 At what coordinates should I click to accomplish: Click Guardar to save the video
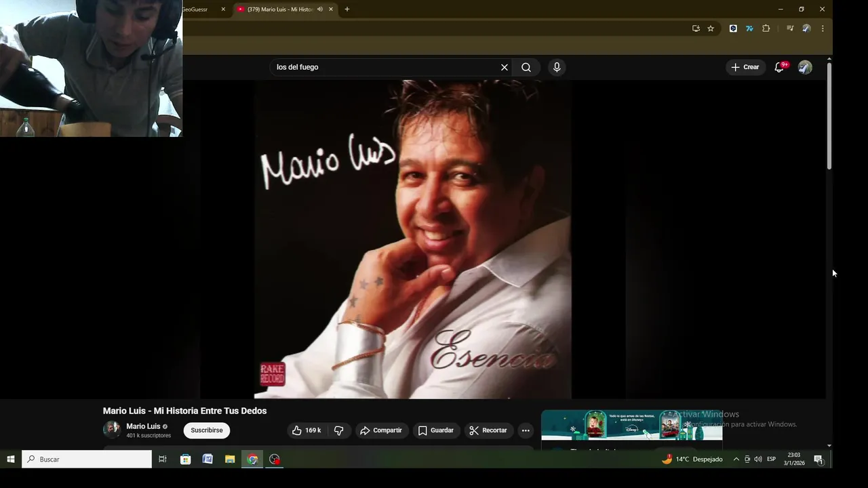pyautogui.click(x=436, y=430)
